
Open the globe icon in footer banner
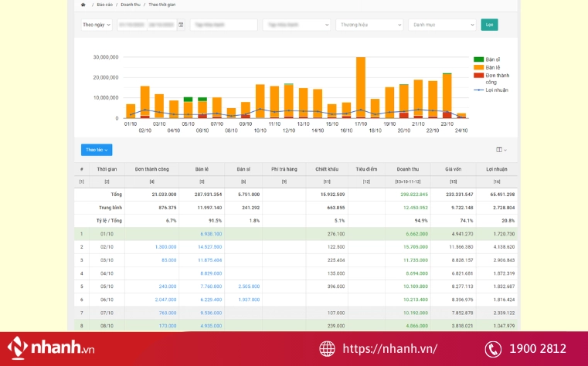pyautogui.click(x=327, y=349)
